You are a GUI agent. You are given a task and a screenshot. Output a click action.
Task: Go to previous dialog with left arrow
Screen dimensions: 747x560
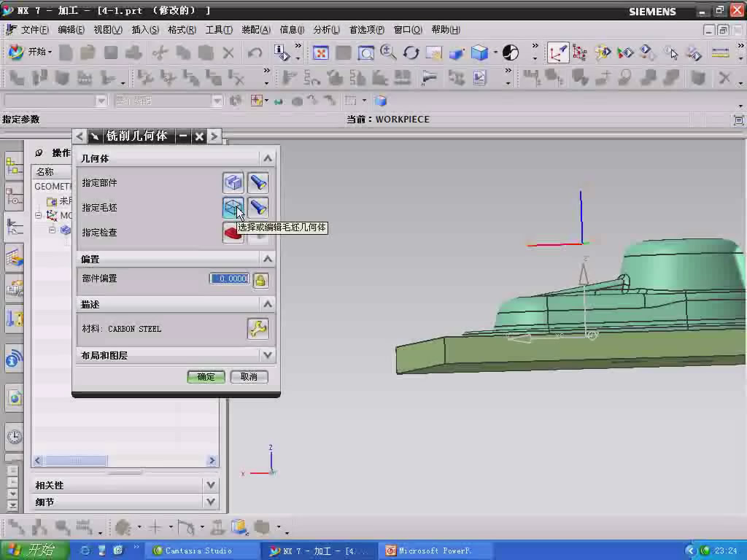(80, 136)
